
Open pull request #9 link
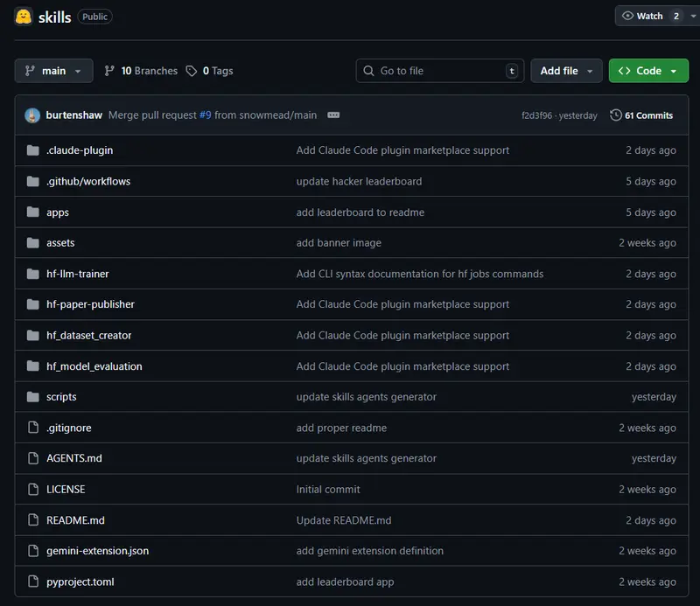(205, 115)
